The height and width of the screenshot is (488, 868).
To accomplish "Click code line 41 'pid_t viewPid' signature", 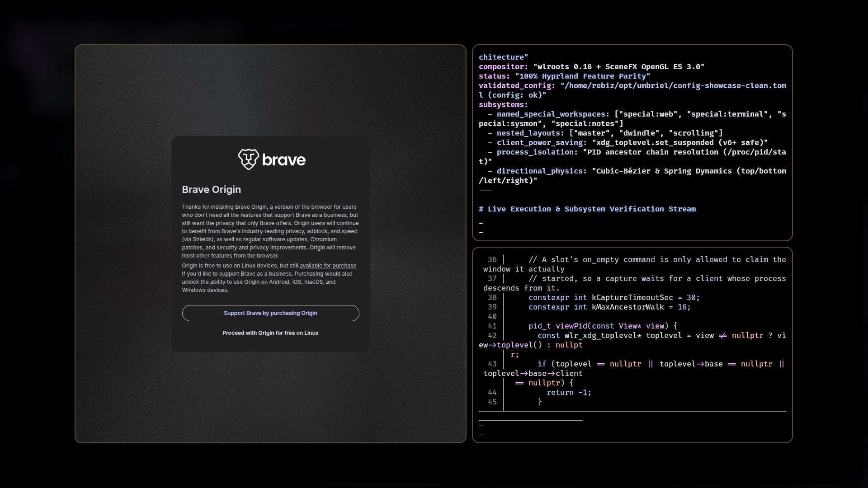I will 603,326.
